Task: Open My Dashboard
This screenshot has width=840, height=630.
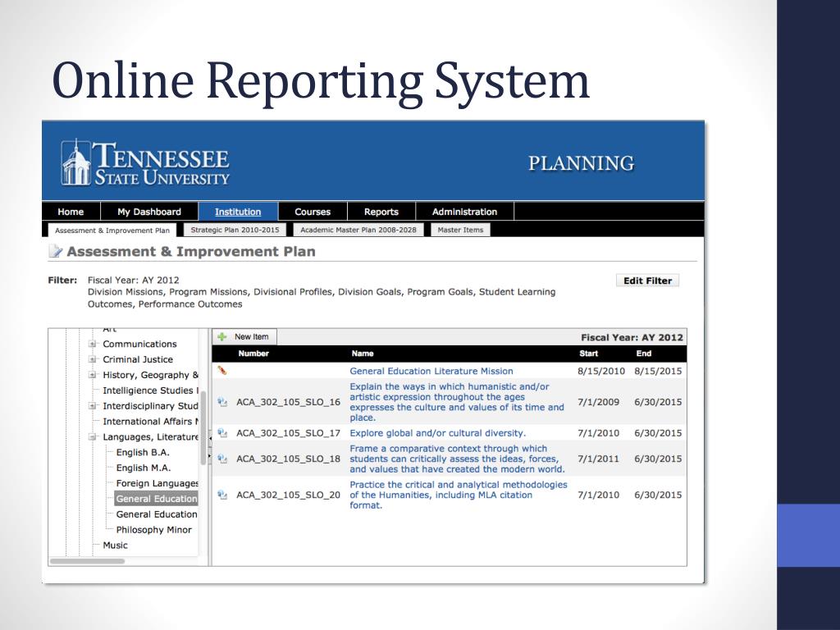Action: 149,212
